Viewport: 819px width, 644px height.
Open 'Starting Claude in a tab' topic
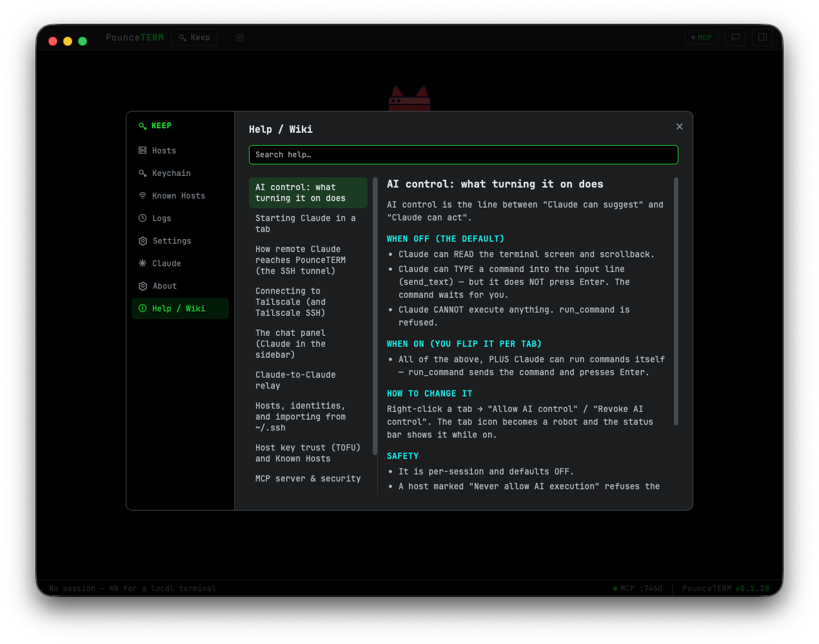[x=308, y=224]
